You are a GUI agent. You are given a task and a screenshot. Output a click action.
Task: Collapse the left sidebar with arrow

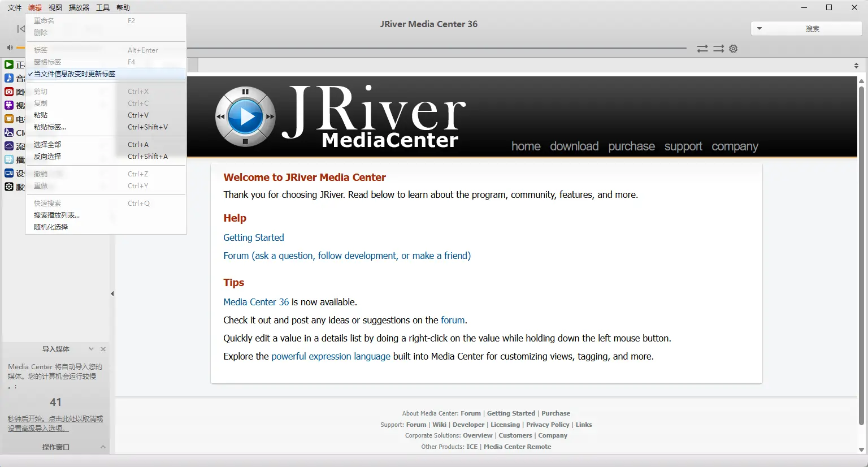pos(112,293)
